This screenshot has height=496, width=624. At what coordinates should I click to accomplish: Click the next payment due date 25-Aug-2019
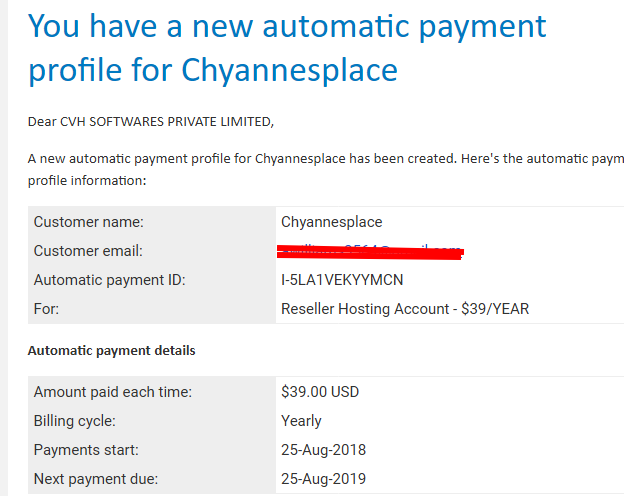click(323, 479)
